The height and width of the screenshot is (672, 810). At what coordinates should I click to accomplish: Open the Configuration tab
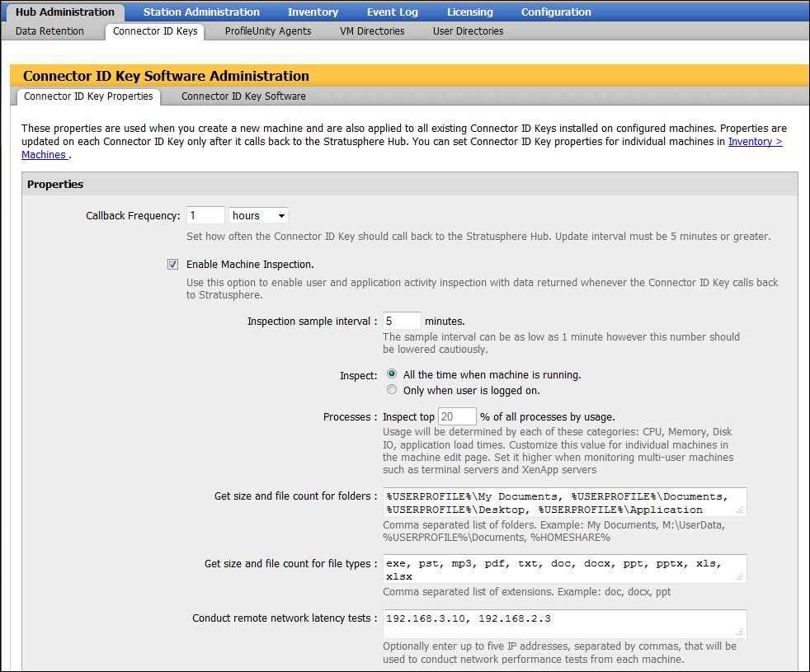[555, 12]
